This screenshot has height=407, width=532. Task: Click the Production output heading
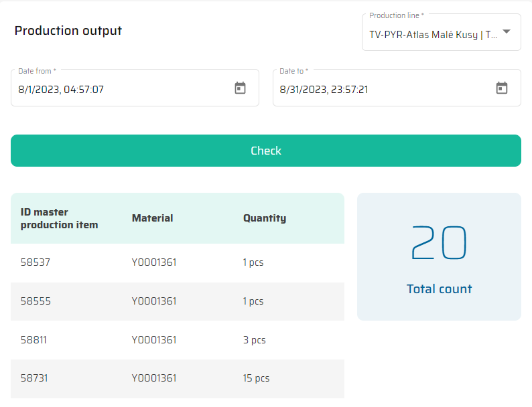[x=68, y=31]
